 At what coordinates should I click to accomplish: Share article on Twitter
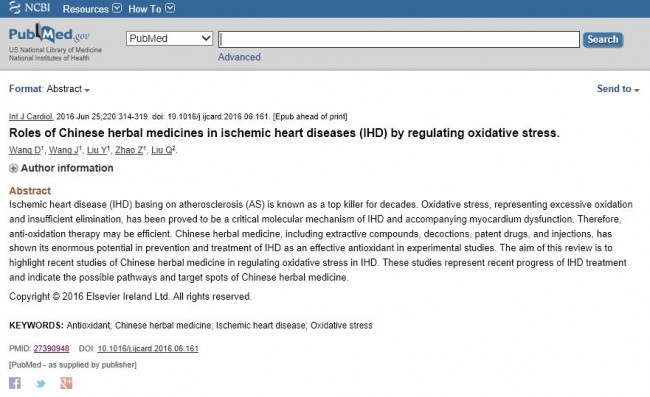click(41, 383)
